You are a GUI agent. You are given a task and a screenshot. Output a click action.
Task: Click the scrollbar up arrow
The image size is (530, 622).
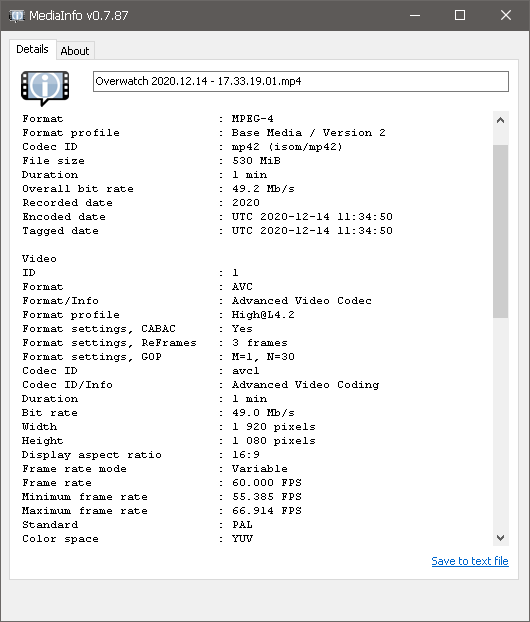[500, 120]
